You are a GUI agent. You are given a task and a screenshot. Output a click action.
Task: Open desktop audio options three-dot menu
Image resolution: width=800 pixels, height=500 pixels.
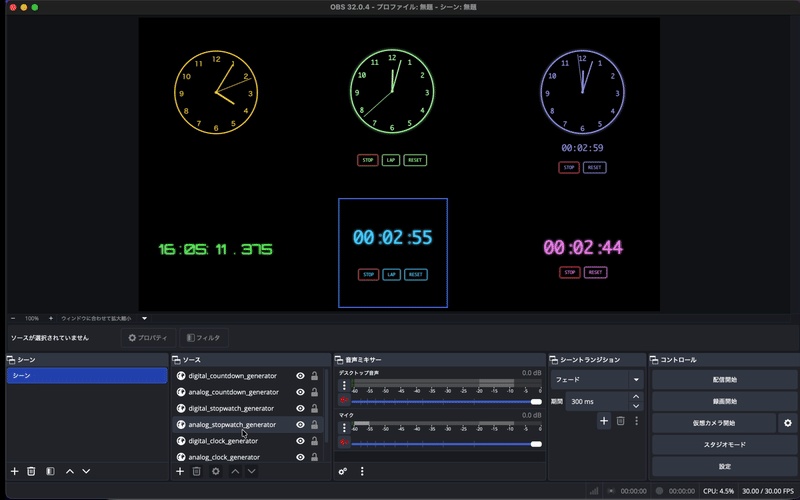point(344,385)
